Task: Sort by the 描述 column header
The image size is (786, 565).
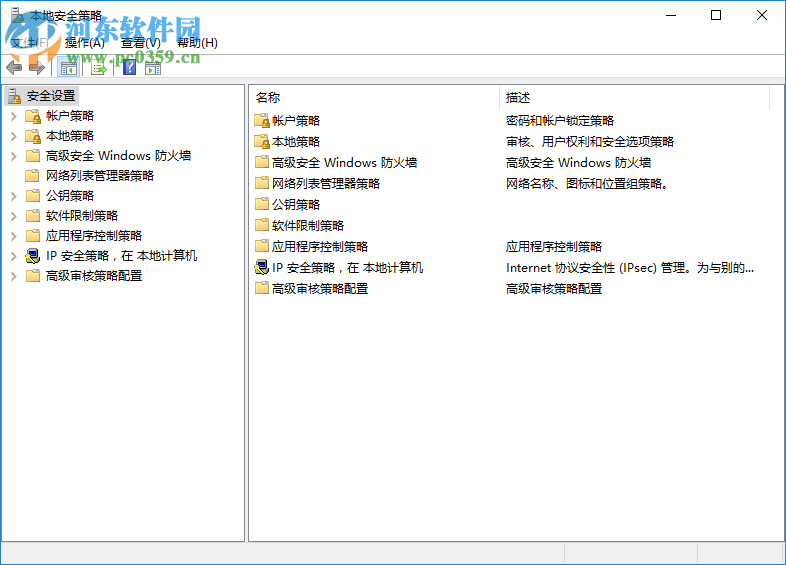Action: 635,97
